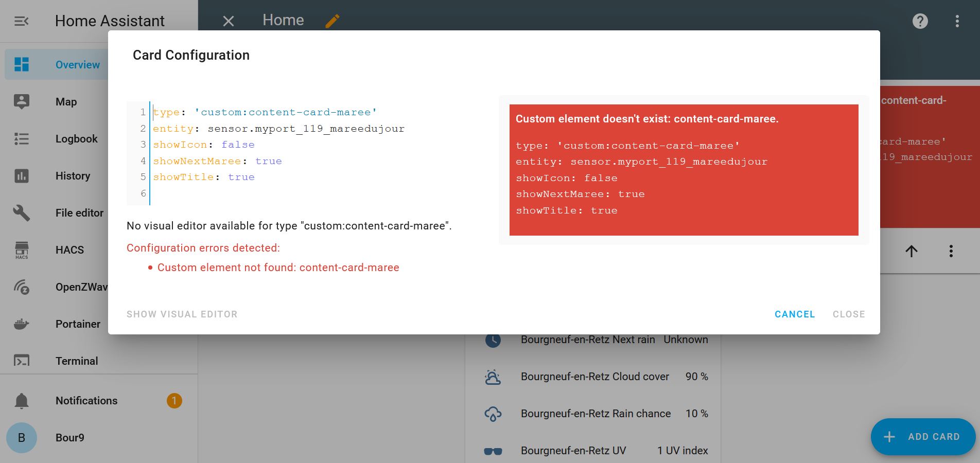Edit the Home dashboard title pencil
This screenshot has width=980, height=463.
point(332,21)
